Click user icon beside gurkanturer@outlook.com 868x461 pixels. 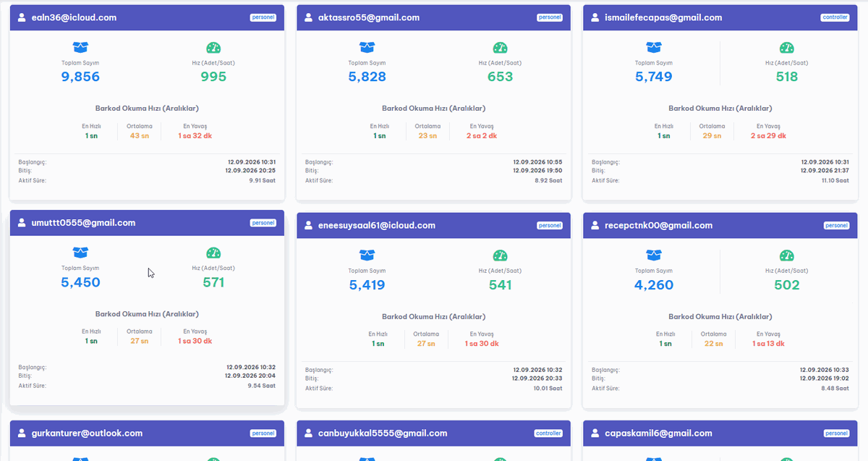tap(22, 433)
